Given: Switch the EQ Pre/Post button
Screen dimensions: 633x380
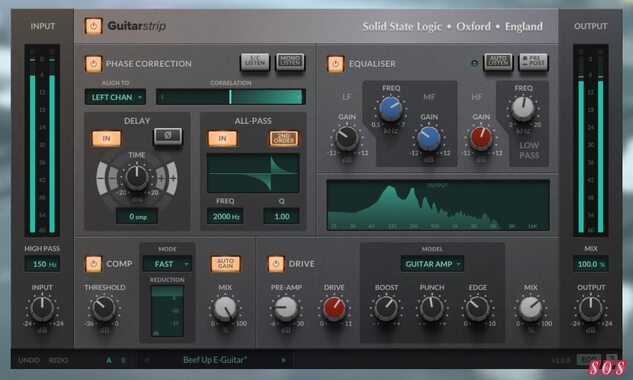Looking at the screenshot, I should coord(533,62).
